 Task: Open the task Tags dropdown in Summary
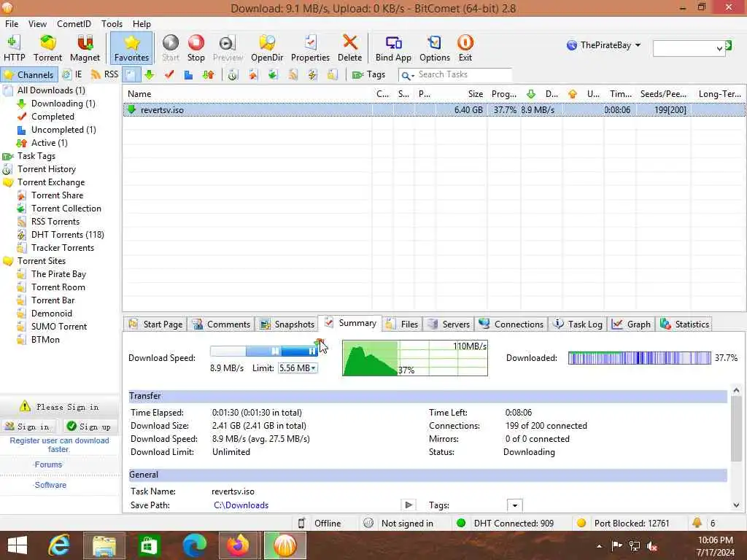tap(514, 505)
